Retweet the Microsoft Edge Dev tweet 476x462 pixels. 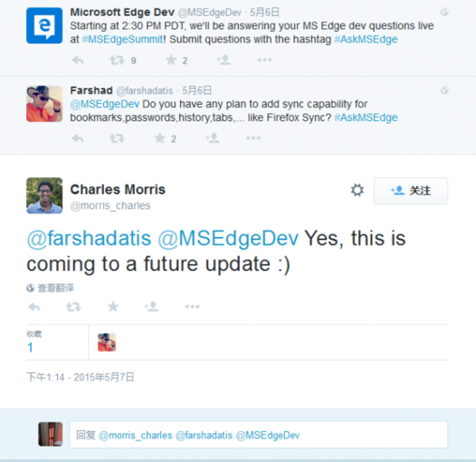117,60
